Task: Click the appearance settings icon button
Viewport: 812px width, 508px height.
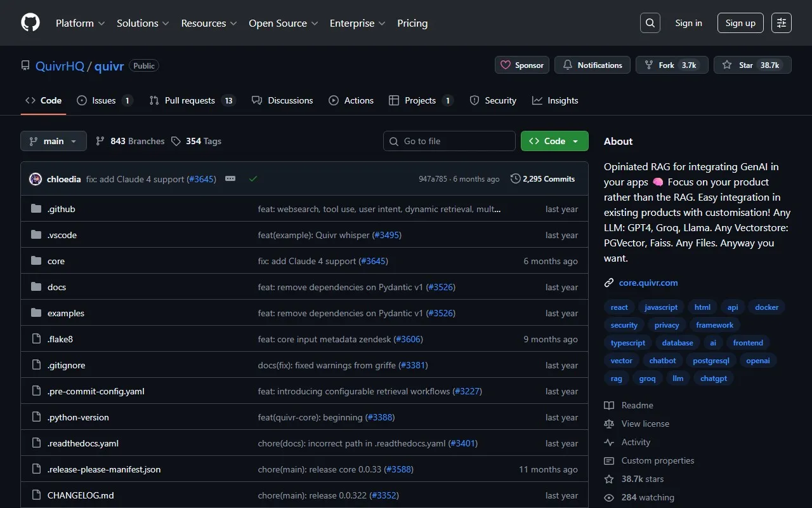Action: [x=782, y=23]
